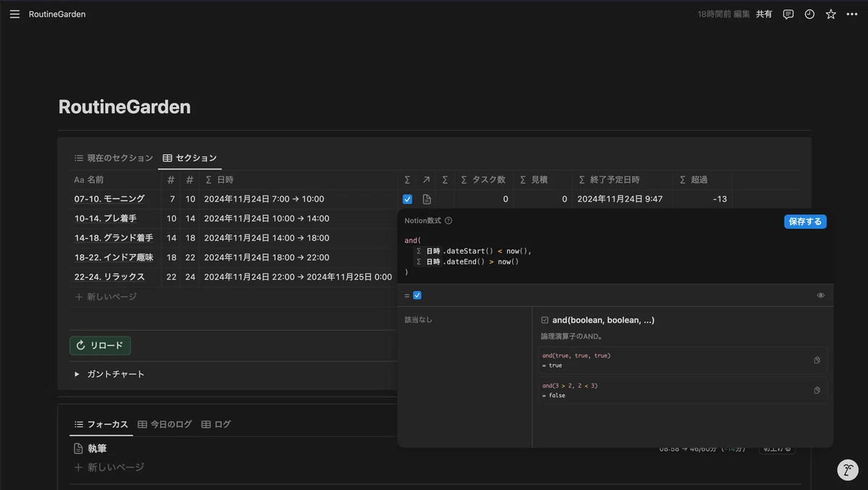Click 新しいページ below 執筆
This screenshot has height=490, width=868.
[x=116, y=468]
